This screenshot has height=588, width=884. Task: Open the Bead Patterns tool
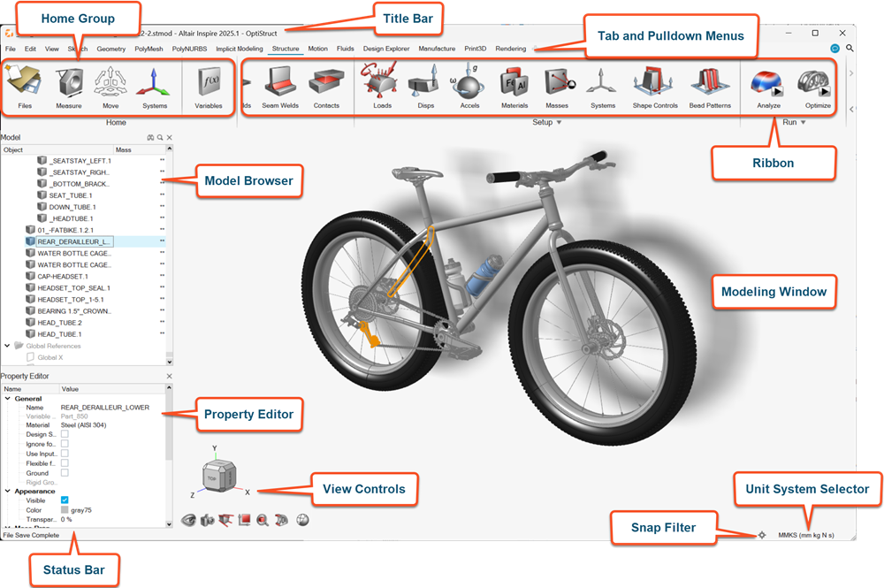point(710,87)
